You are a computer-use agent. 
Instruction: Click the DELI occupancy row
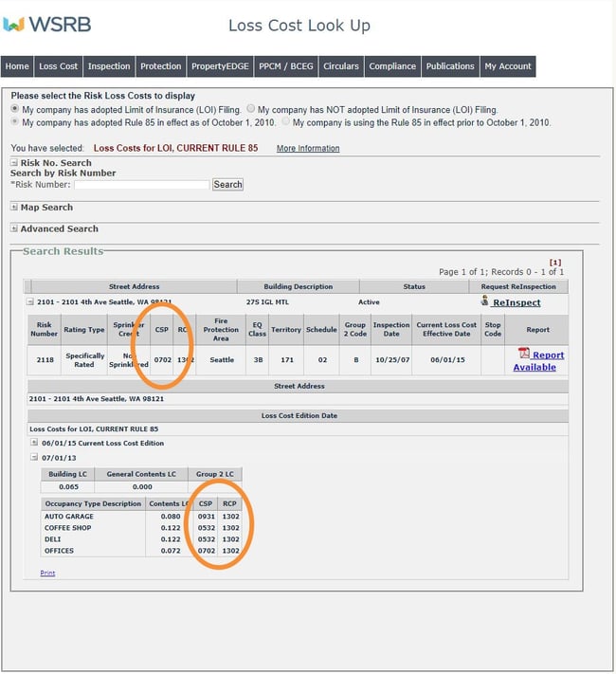141,539
